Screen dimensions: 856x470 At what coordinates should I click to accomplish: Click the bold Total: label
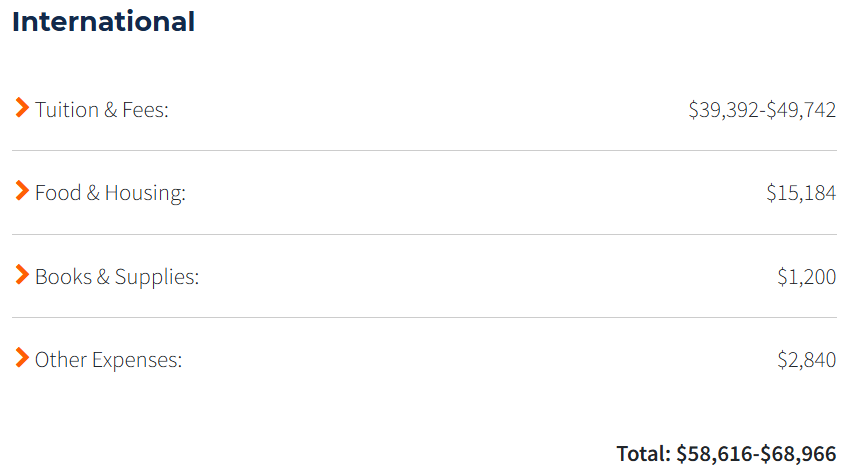tap(643, 453)
